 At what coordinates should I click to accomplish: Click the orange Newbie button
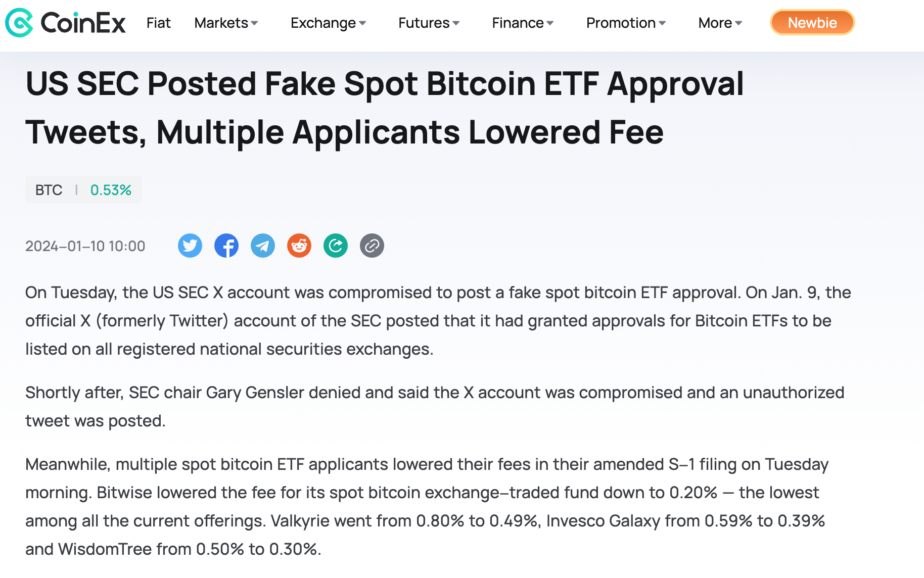pos(812,23)
